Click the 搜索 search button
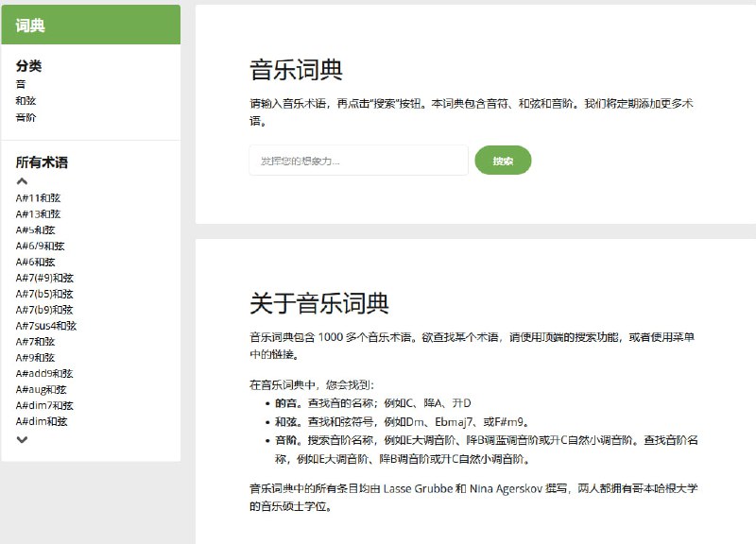Screen dimensions: 756x544 504,161
